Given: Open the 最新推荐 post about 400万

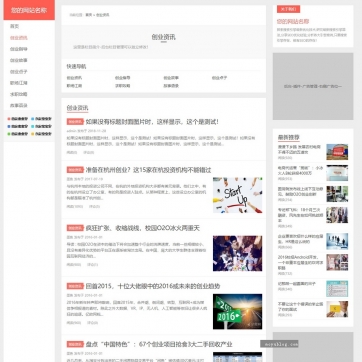Looking at the screenshot, I should tap(300, 170).
